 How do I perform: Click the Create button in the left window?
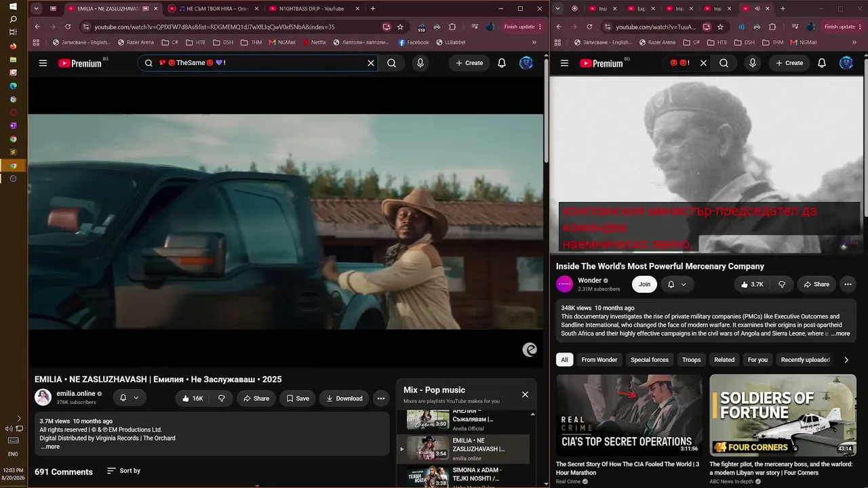coord(469,63)
